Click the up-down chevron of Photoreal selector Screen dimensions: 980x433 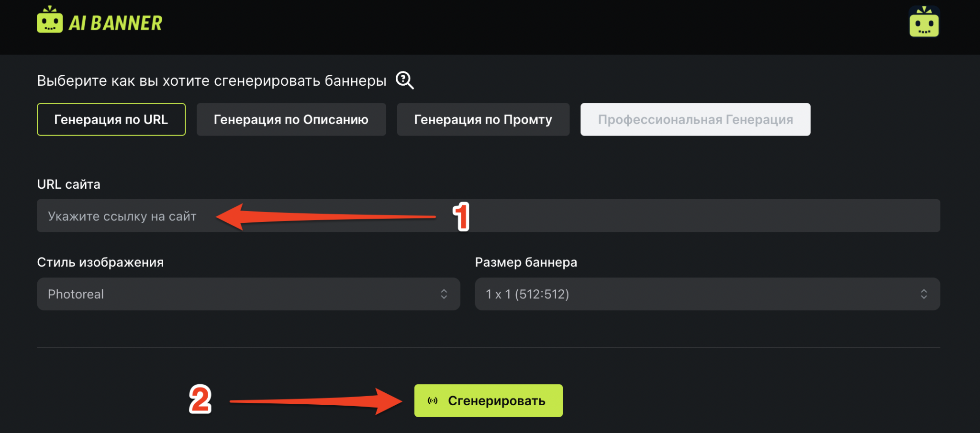click(444, 294)
